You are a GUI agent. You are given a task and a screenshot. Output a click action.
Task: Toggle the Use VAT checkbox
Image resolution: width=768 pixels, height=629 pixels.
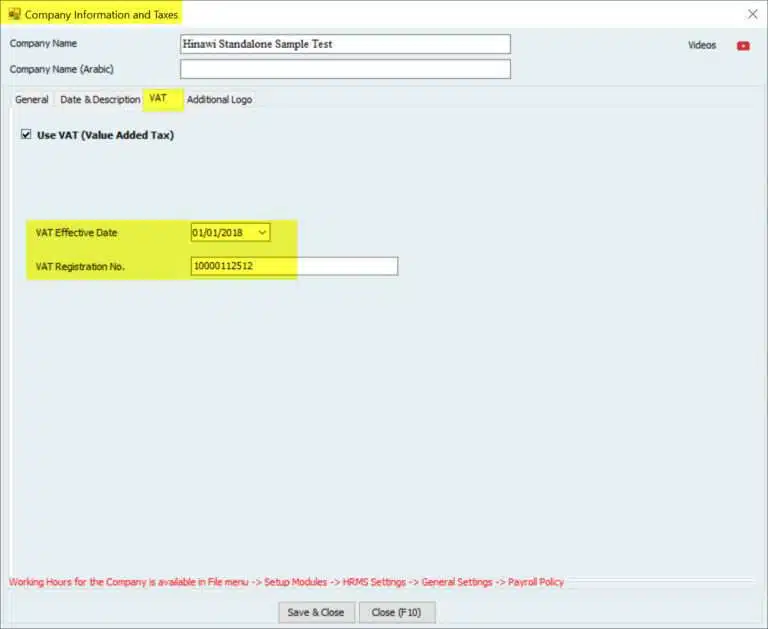pyautogui.click(x=26, y=134)
